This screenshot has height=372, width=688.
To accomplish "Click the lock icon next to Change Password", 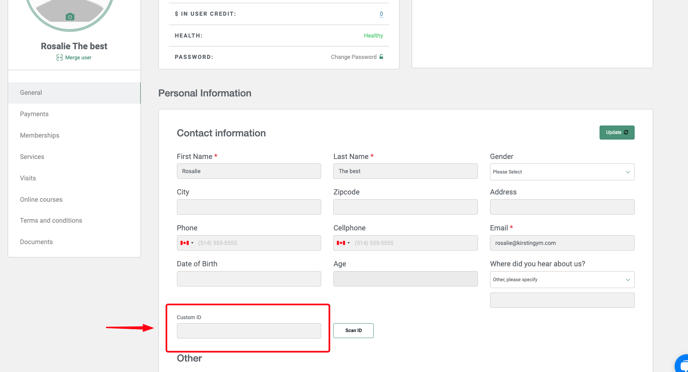I will (381, 57).
